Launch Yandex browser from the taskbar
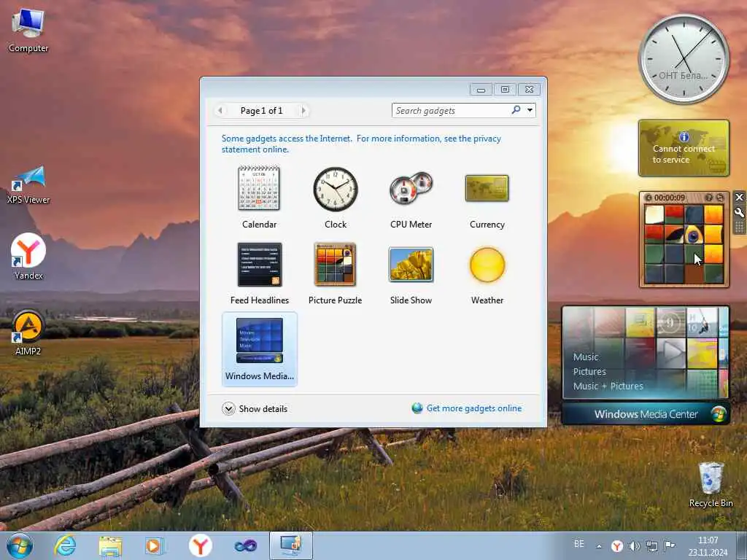This screenshot has width=747, height=560. click(200, 545)
